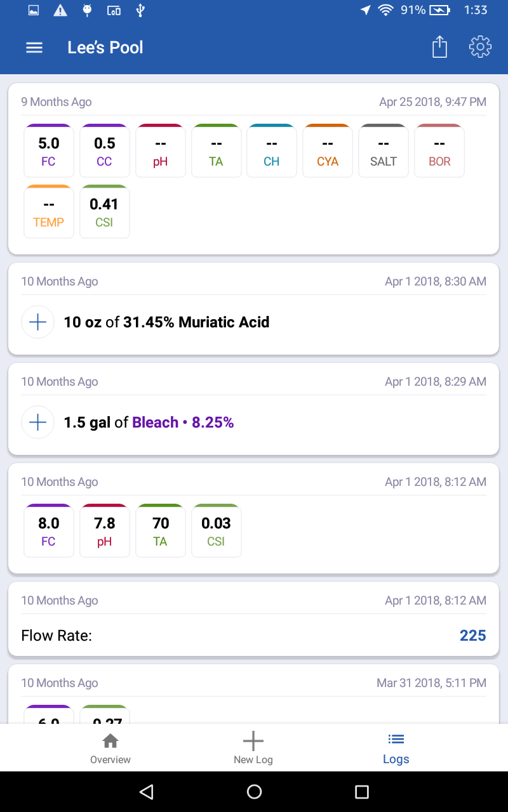Select the TEMP tile with missing value
508x812 pixels.
pyautogui.click(x=48, y=211)
